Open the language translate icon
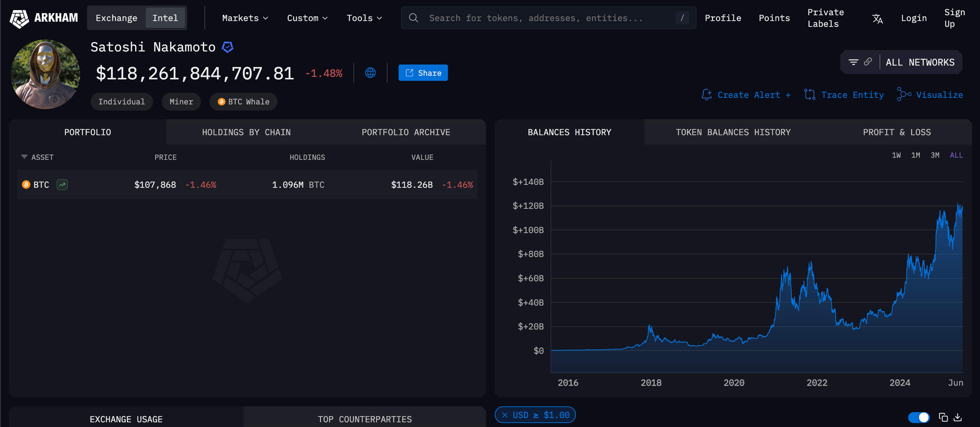The height and width of the screenshot is (427, 980). click(x=877, y=18)
